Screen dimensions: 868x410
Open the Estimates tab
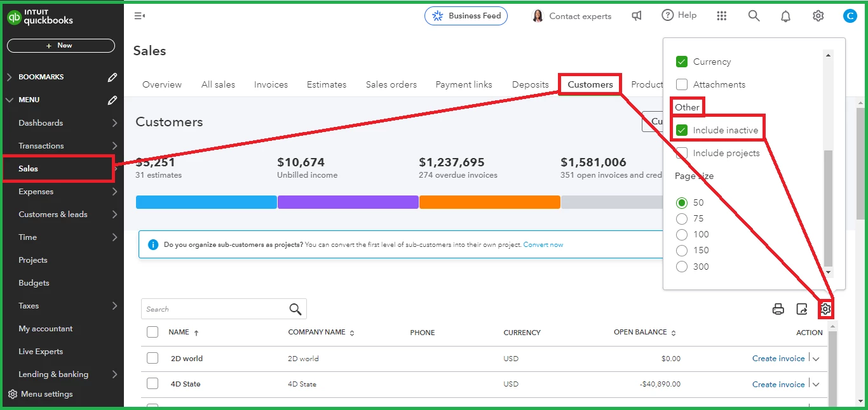327,84
